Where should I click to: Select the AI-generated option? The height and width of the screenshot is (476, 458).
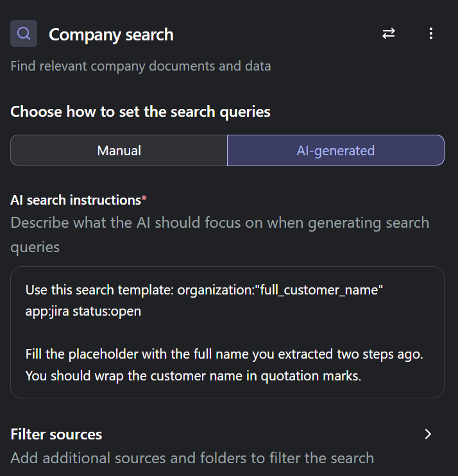point(335,150)
